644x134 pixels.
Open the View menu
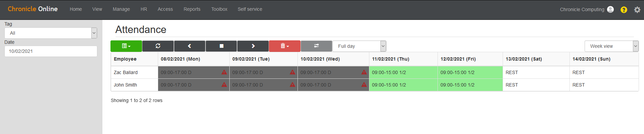[97, 9]
